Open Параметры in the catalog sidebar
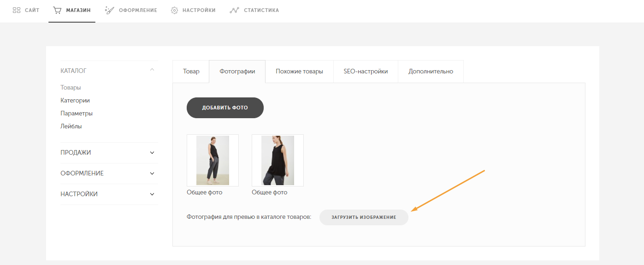The image size is (644, 265). click(x=77, y=113)
